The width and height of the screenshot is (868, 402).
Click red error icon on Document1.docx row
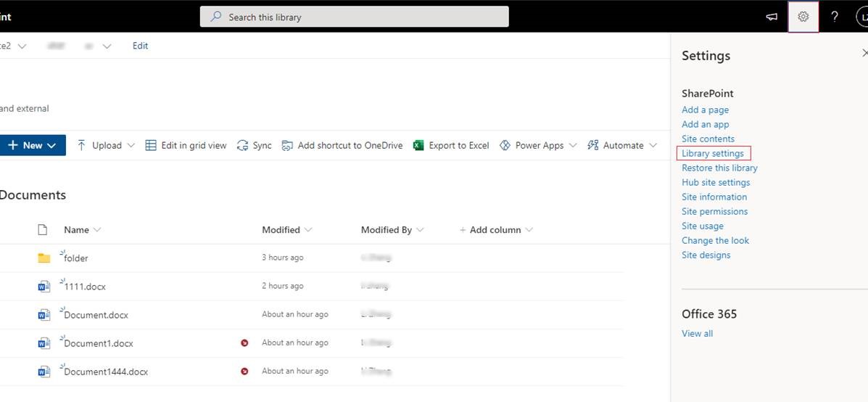244,342
